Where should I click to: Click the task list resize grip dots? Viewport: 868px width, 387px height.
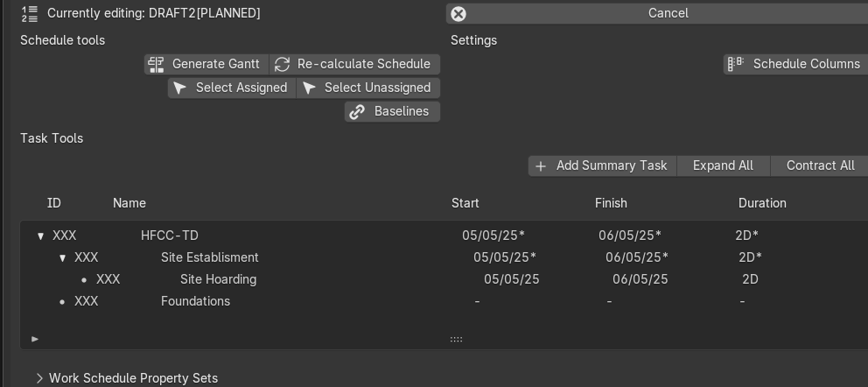coord(456,340)
